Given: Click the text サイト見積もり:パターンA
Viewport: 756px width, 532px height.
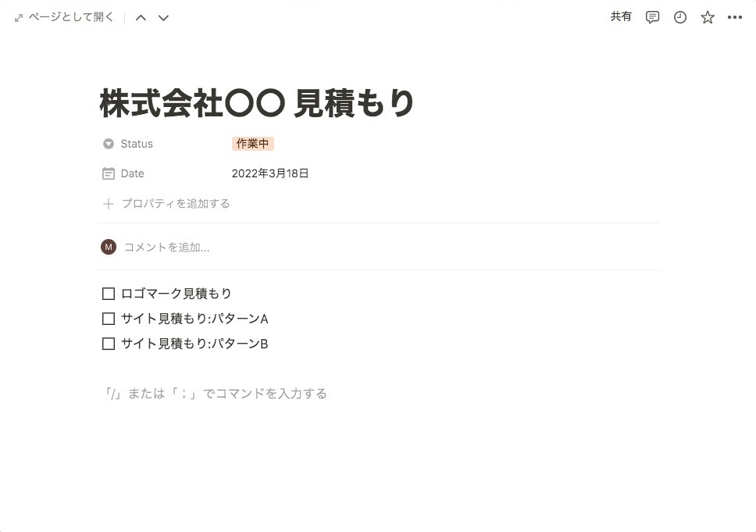Looking at the screenshot, I should 194,318.
